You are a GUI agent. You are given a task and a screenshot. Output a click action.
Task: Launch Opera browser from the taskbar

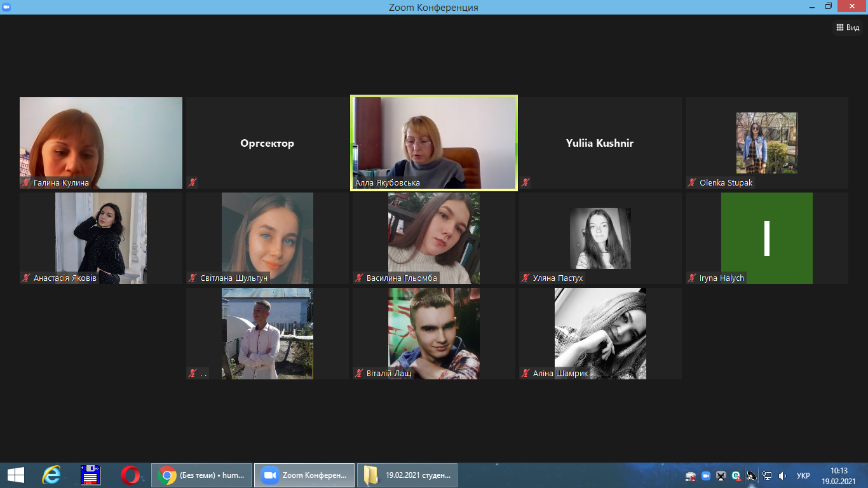[x=130, y=475]
